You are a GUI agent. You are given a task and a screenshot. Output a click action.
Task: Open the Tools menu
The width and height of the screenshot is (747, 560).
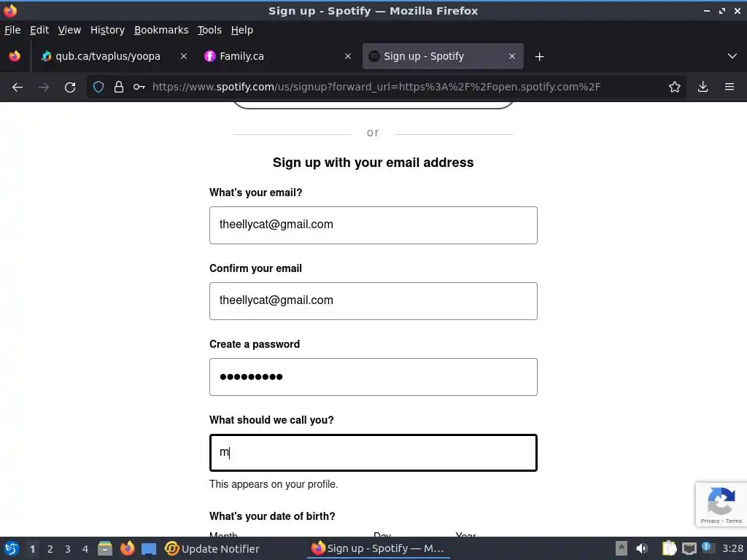(209, 30)
